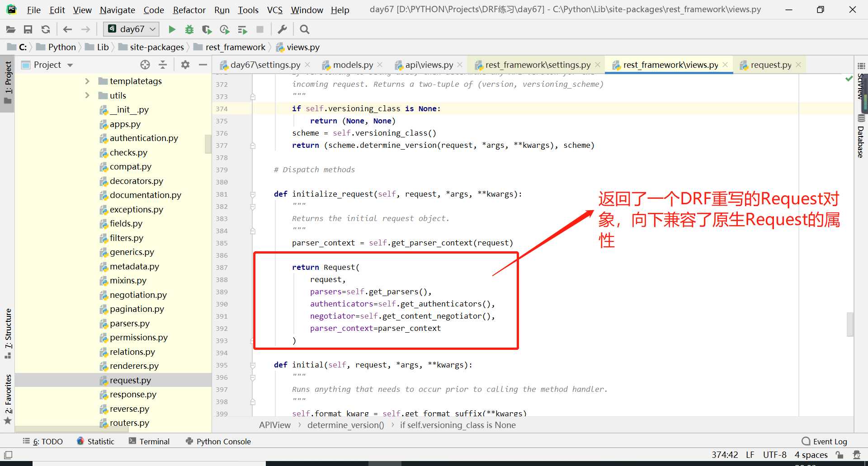Toggle the code folding marker at line 381

point(253,194)
